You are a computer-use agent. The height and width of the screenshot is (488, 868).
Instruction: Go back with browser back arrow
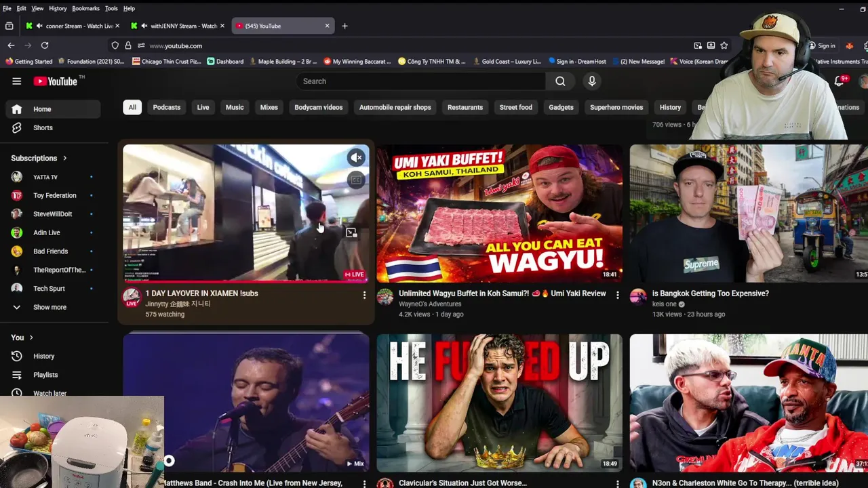pos(11,45)
